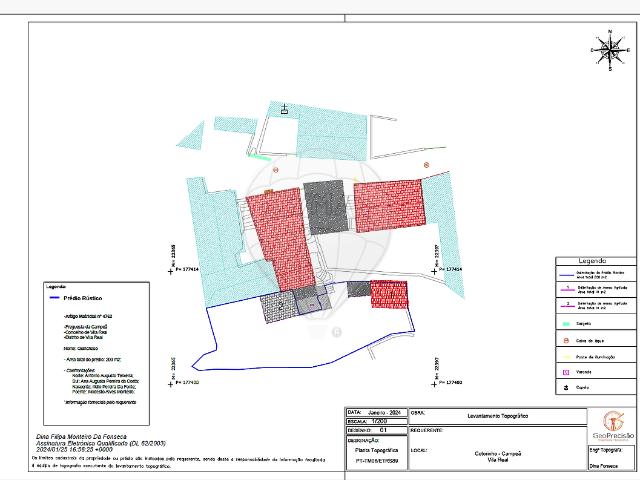This screenshot has height=480, width=640.
Task: Click the teal triangular parcel at upper left
Action: (x=192, y=135)
